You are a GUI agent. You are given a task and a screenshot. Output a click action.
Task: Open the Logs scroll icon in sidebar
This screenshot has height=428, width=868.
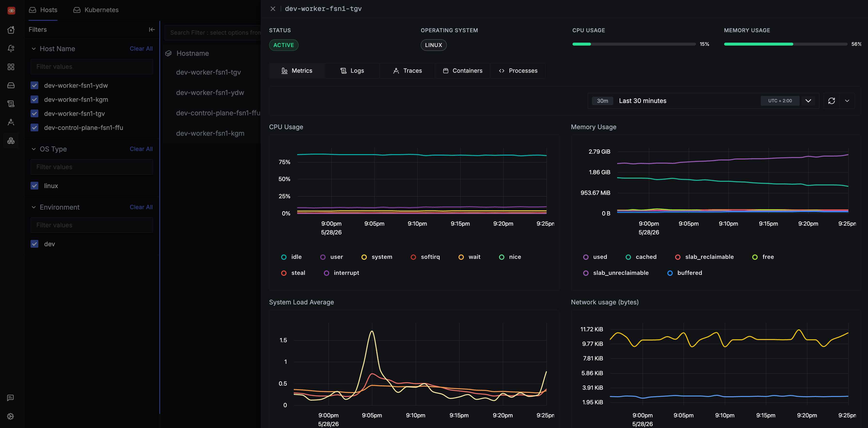click(11, 104)
